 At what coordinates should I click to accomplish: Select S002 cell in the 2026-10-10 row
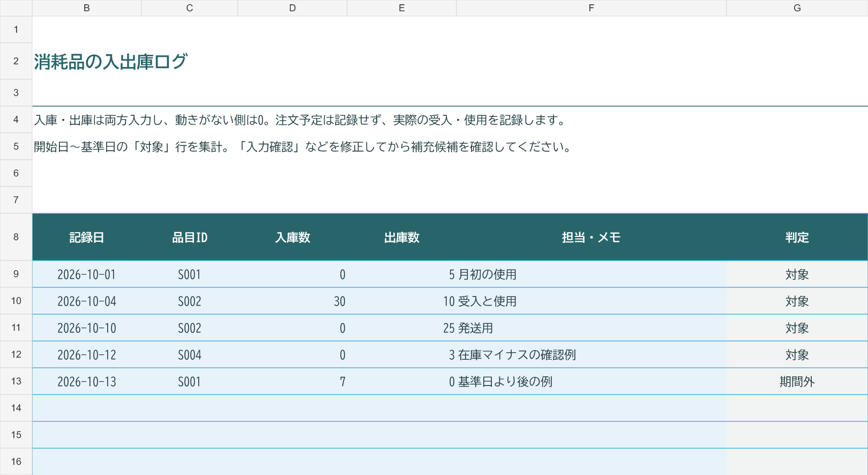tap(190, 328)
